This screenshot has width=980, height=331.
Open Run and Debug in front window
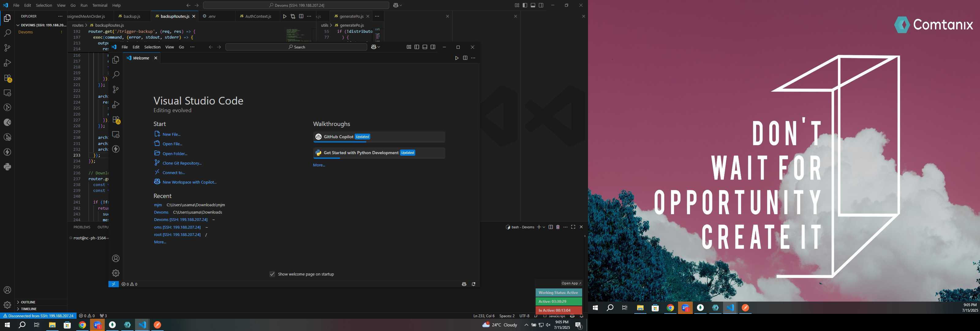click(116, 105)
